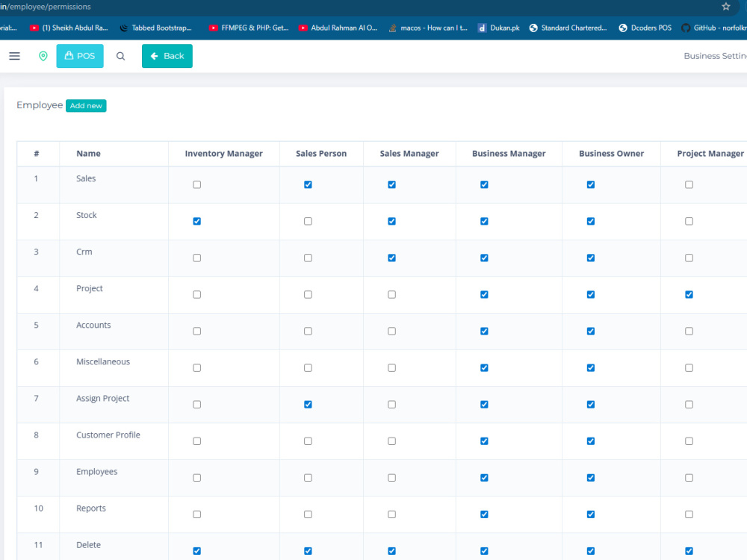Uncheck Sales for Sales Person
Screen dimensions: 747x560
pos(308,184)
